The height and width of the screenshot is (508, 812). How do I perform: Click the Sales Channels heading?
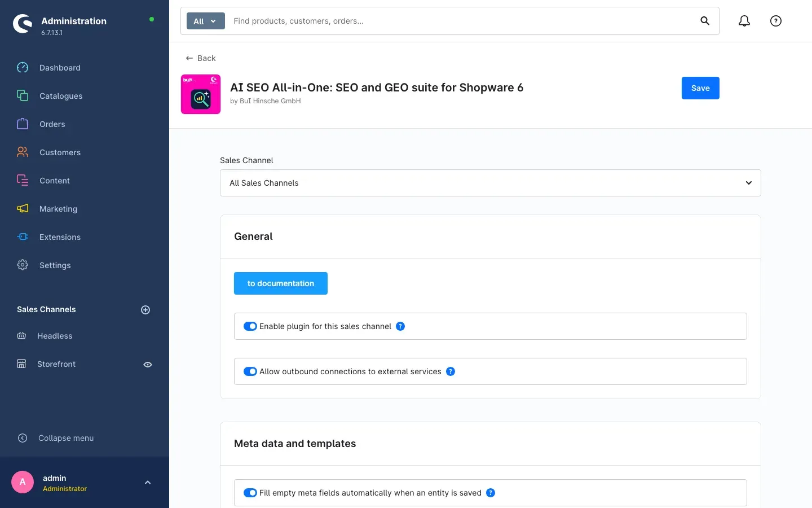(x=46, y=309)
